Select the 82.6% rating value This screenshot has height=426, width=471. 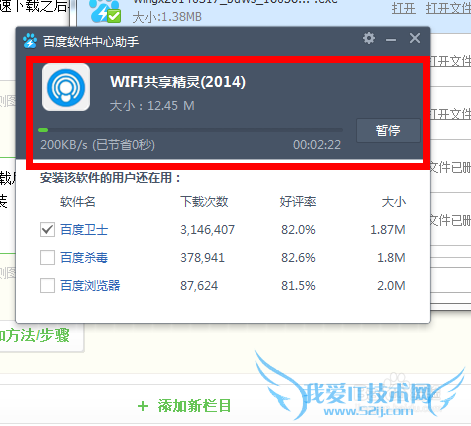[x=298, y=258]
